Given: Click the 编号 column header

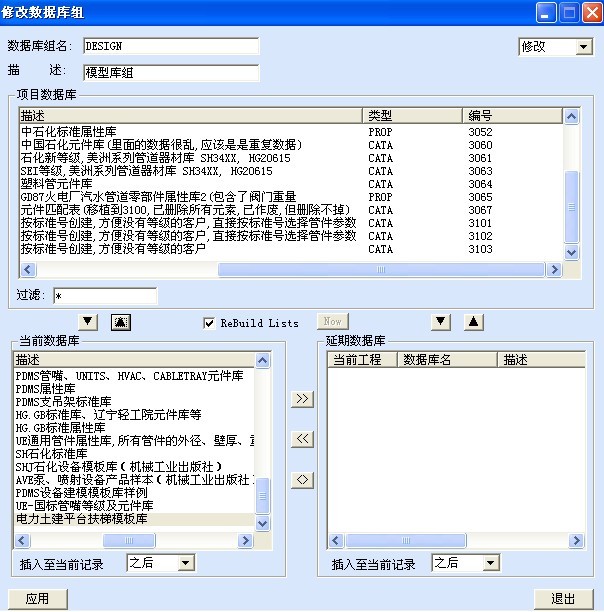Looking at the screenshot, I should pyautogui.click(x=511, y=116).
